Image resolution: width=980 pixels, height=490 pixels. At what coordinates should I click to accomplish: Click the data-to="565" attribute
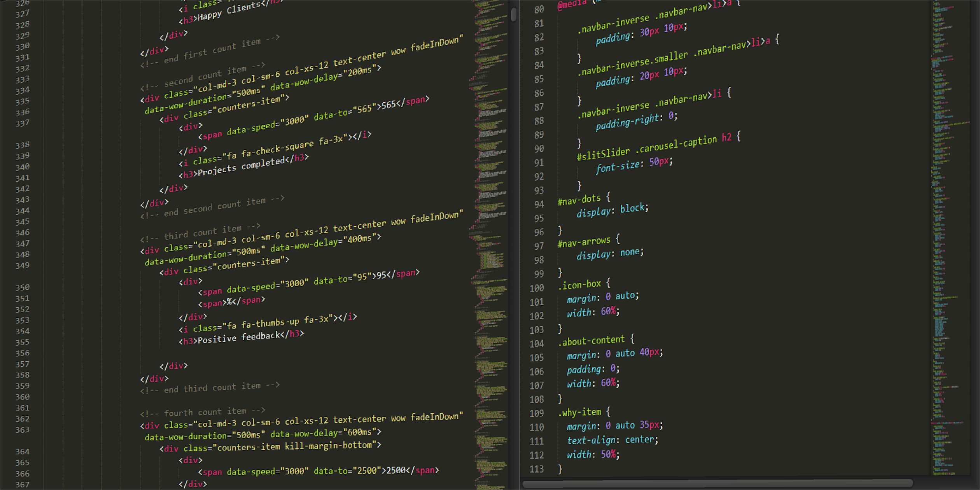pos(345,112)
